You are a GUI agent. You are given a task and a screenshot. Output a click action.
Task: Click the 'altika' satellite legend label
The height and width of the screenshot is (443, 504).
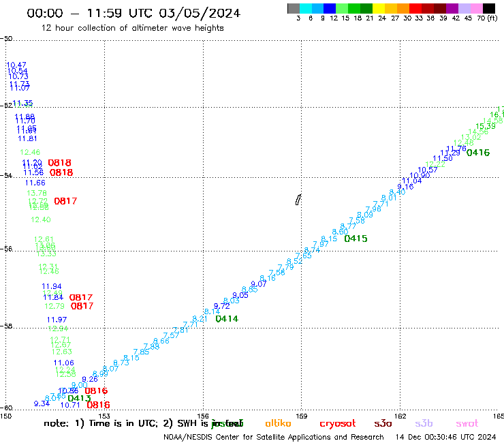(x=278, y=423)
